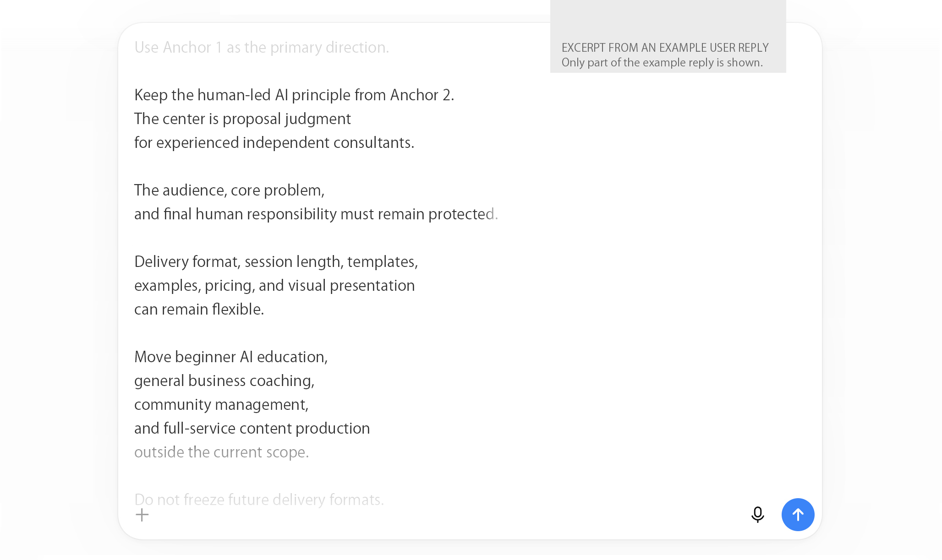Click 'for experienced independent consultants' text
Screen dimensions: 942x560
(274, 142)
